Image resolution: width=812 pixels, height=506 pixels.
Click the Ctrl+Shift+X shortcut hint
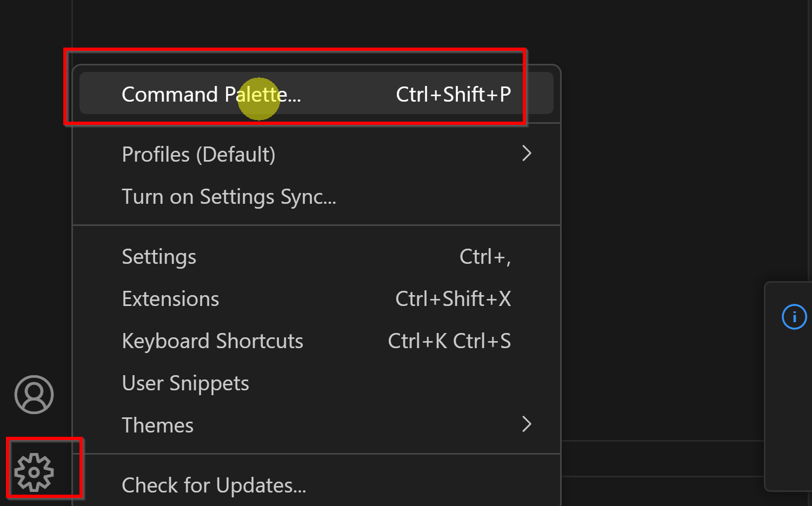(x=453, y=299)
